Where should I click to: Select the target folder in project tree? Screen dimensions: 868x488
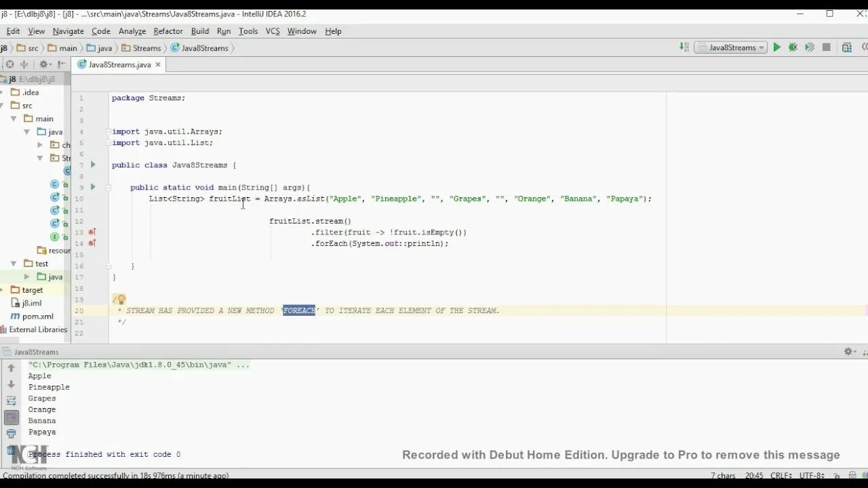(x=27, y=290)
